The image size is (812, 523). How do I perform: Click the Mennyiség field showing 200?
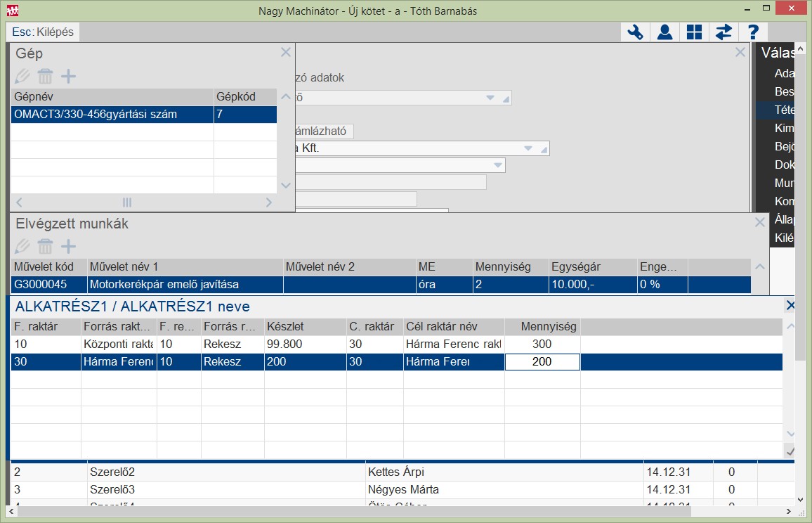click(x=542, y=362)
